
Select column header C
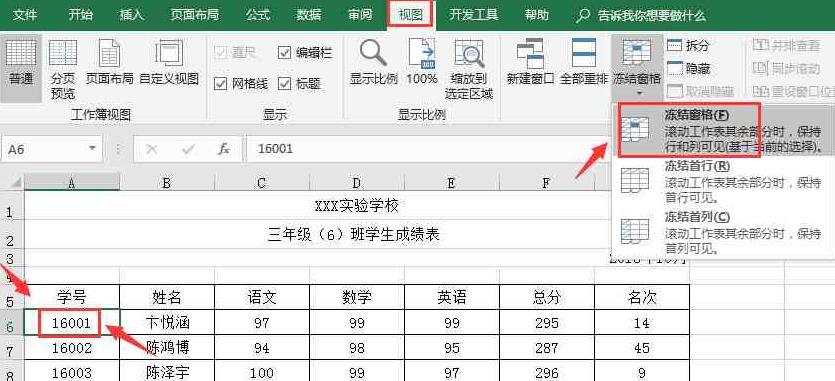point(262,183)
